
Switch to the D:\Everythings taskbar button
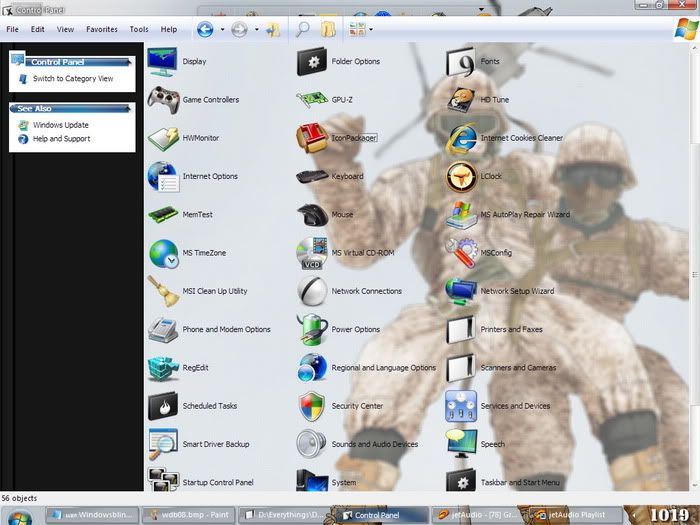[x=283, y=515]
